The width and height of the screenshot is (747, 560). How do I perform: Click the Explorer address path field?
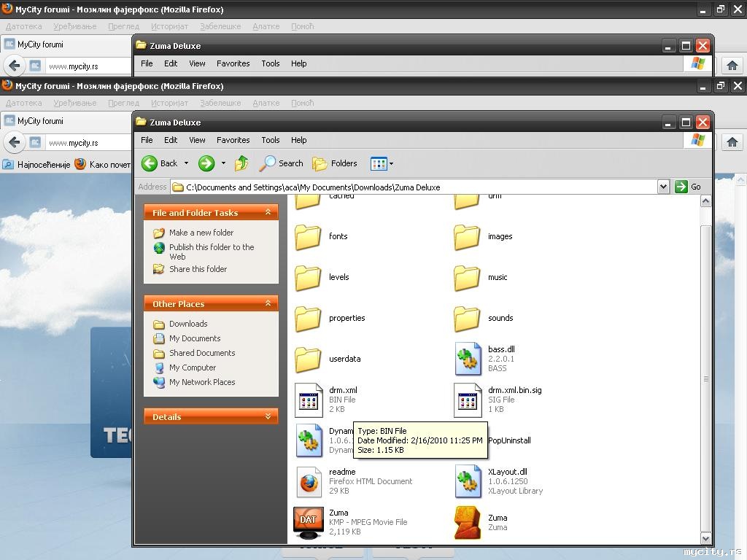coord(414,187)
